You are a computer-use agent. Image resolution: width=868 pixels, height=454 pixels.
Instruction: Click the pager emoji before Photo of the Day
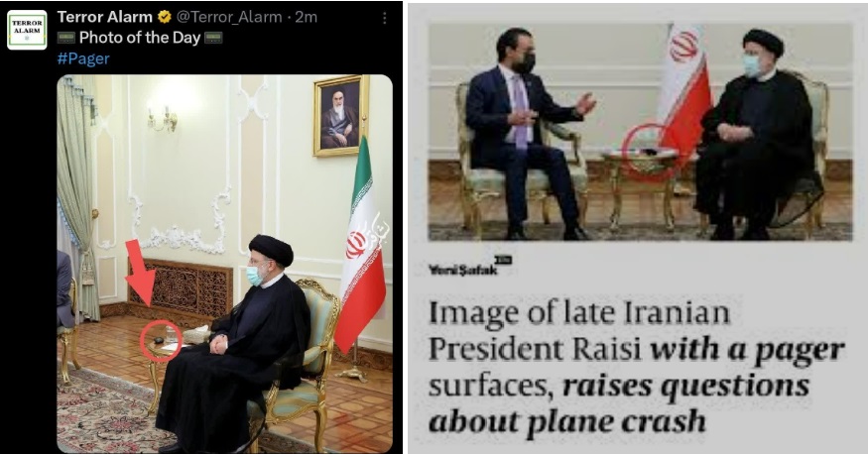66,38
